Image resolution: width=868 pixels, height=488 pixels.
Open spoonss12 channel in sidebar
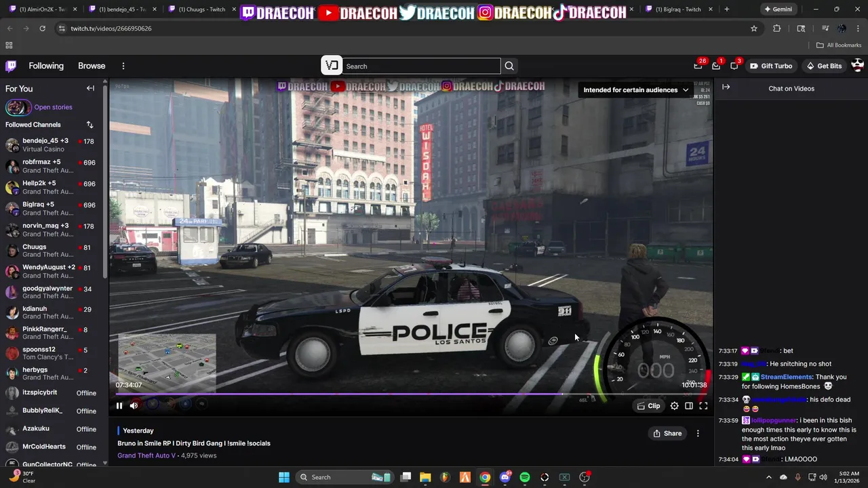point(53,353)
